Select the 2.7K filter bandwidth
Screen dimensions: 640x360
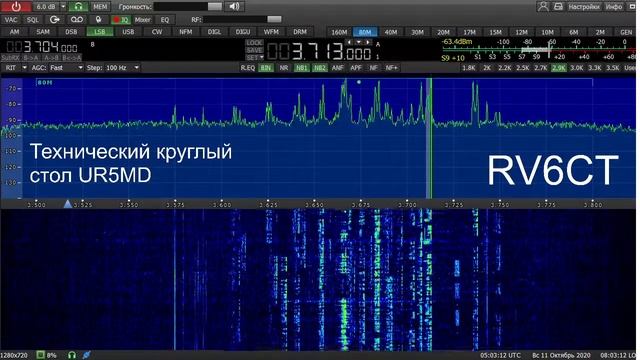pyautogui.click(x=540, y=68)
